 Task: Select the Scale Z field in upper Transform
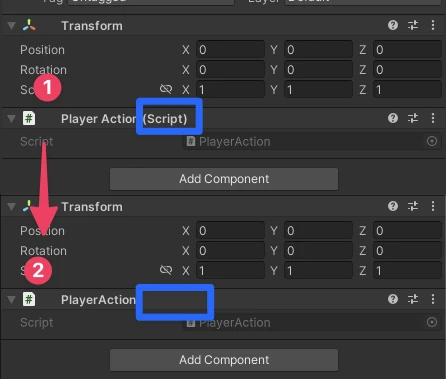(x=407, y=89)
